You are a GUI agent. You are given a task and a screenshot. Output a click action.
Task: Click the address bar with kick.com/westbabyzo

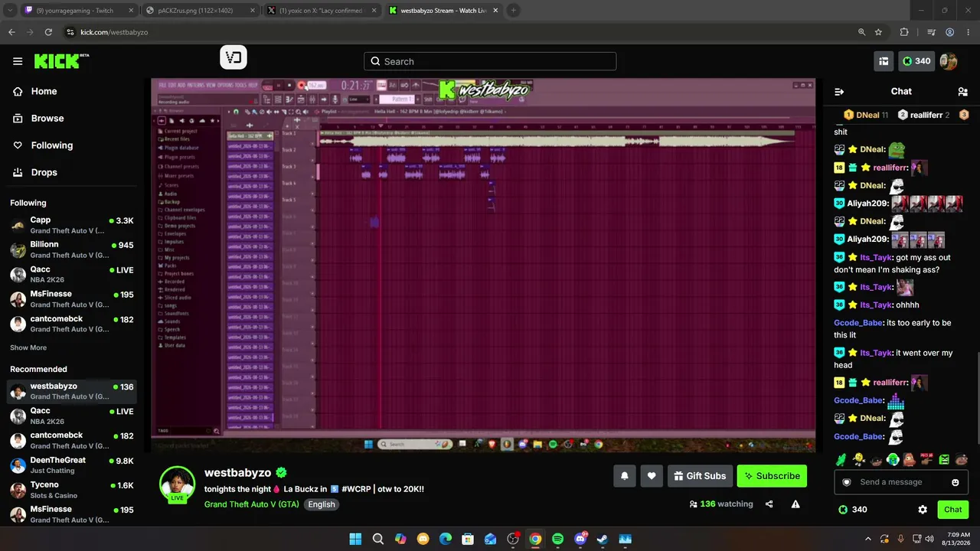459,32
